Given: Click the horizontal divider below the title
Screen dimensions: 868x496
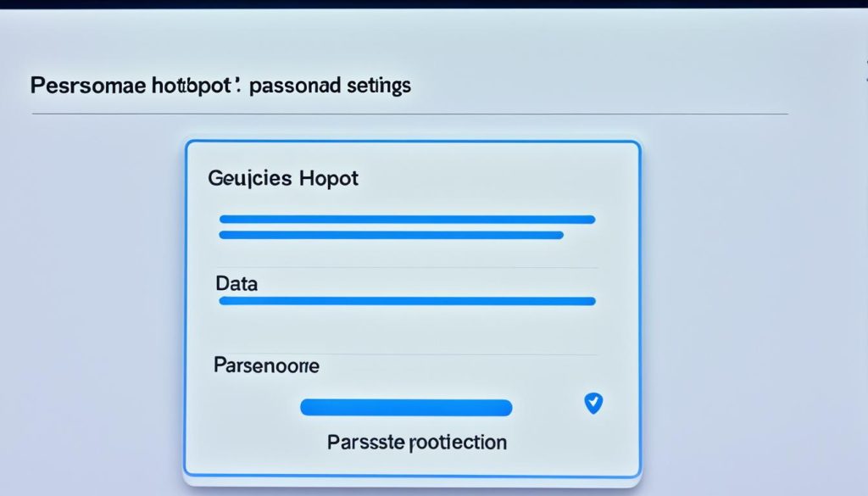Looking at the screenshot, I should (409, 114).
